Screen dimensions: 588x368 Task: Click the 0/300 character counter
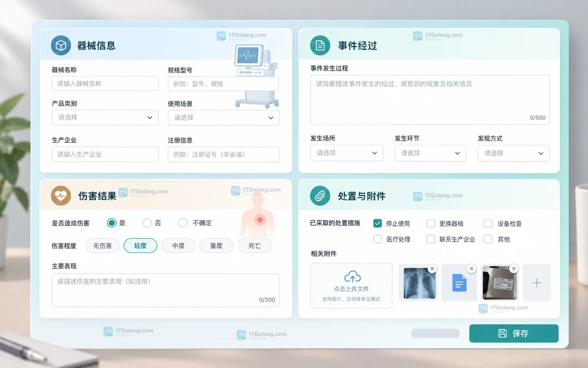pyautogui.click(x=267, y=300)
